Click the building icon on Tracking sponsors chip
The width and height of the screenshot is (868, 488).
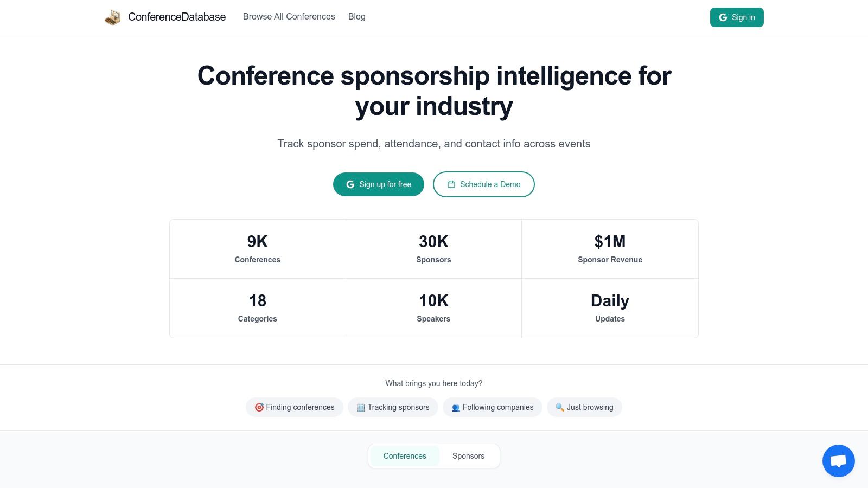click(360, 407)
